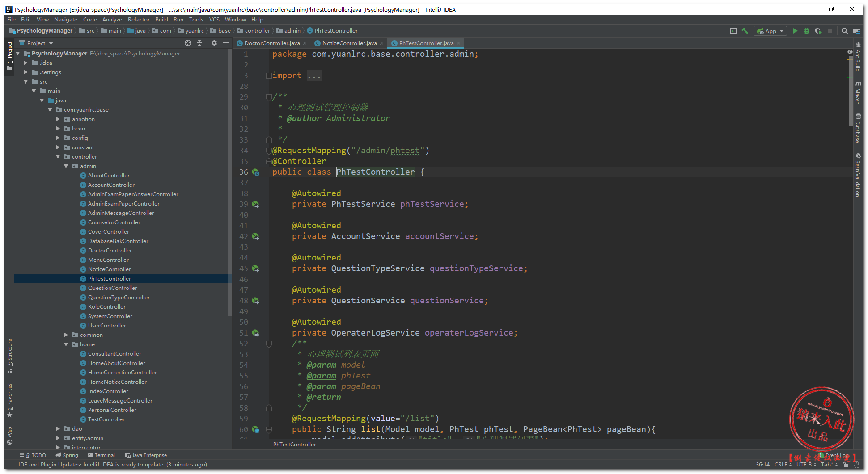Toggle tool window bars at bottom-left corner

12,465
